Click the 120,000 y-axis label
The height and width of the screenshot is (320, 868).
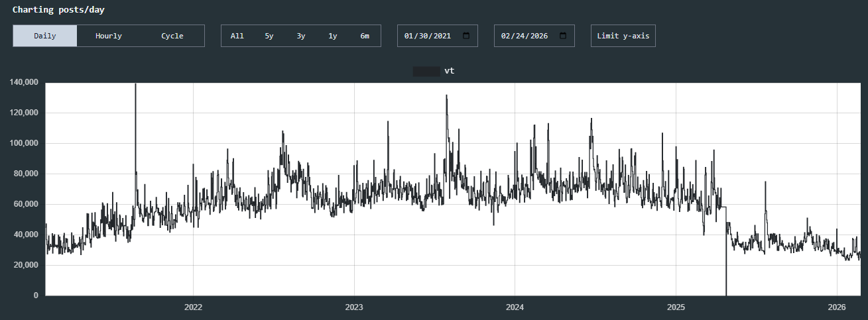23,113
